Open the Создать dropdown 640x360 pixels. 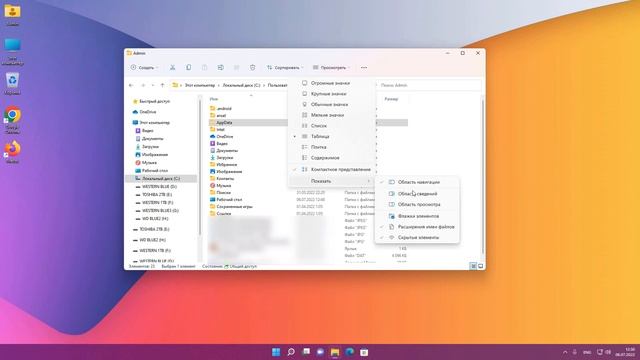click(144, 67)
